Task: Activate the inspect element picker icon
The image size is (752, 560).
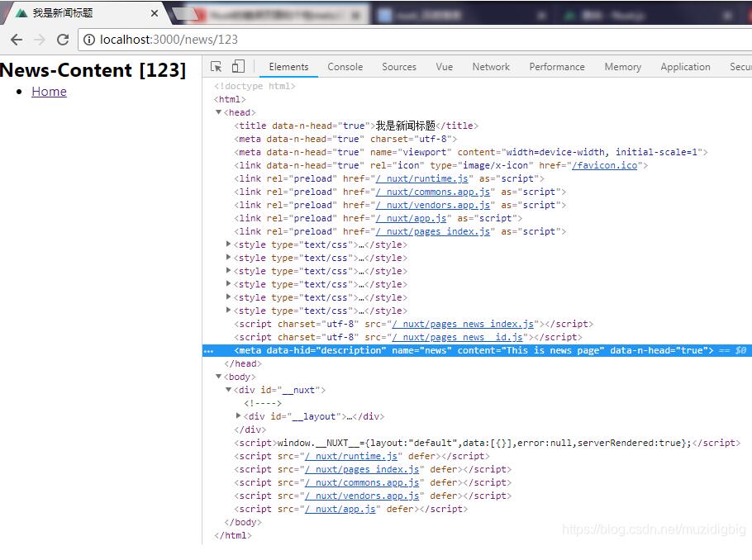Action: 217,67
